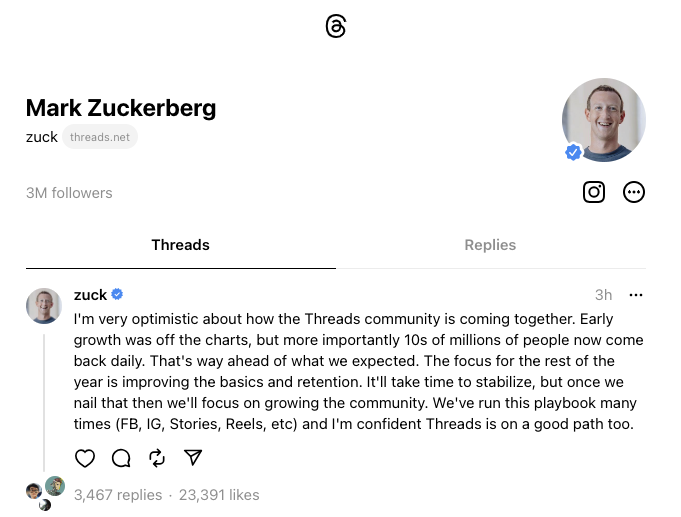
Task: Open the 3,467 replies link
Action: click(118, 494)
